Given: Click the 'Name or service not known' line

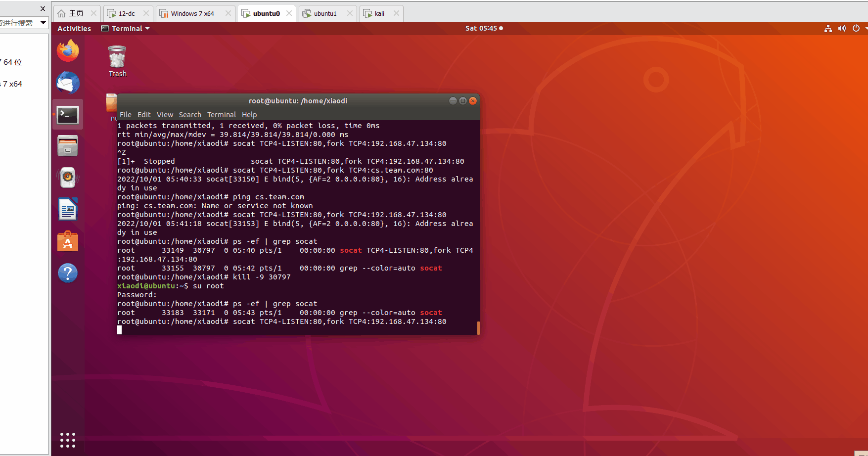Looking at the screenshot, I should (x=215, y=206).
